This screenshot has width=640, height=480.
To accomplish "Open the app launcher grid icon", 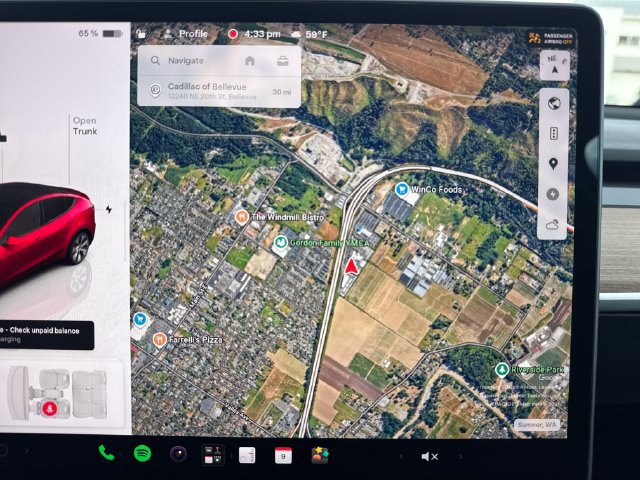I will (213, 455).
